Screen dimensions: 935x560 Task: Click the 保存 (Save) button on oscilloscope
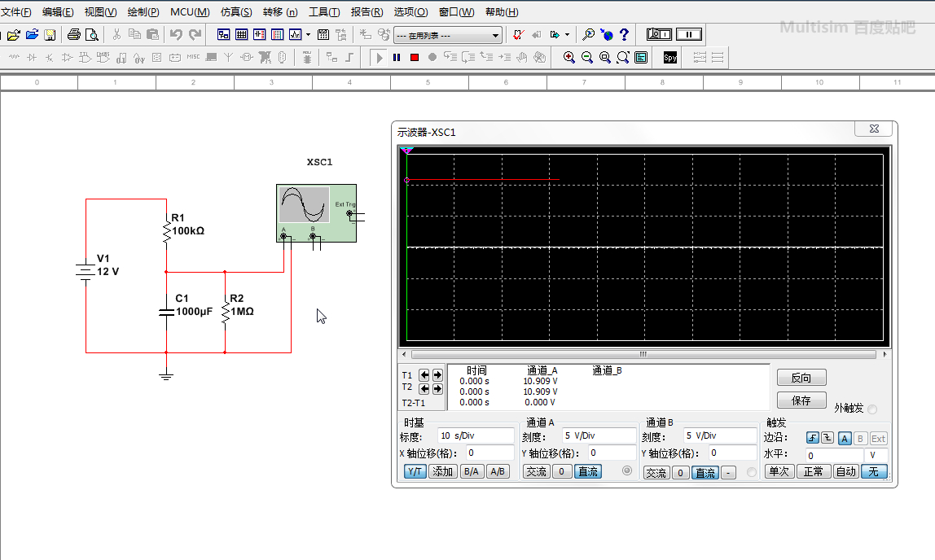[x=801, y=400]
